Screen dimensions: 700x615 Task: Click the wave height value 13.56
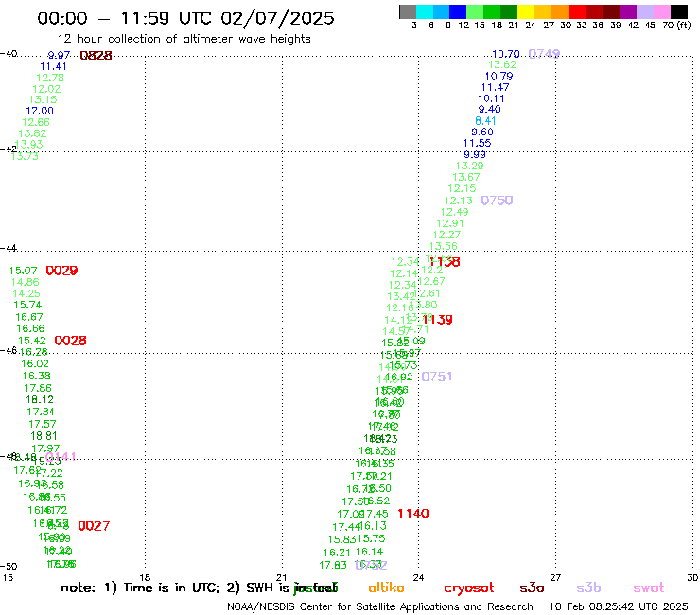point(444,246)
